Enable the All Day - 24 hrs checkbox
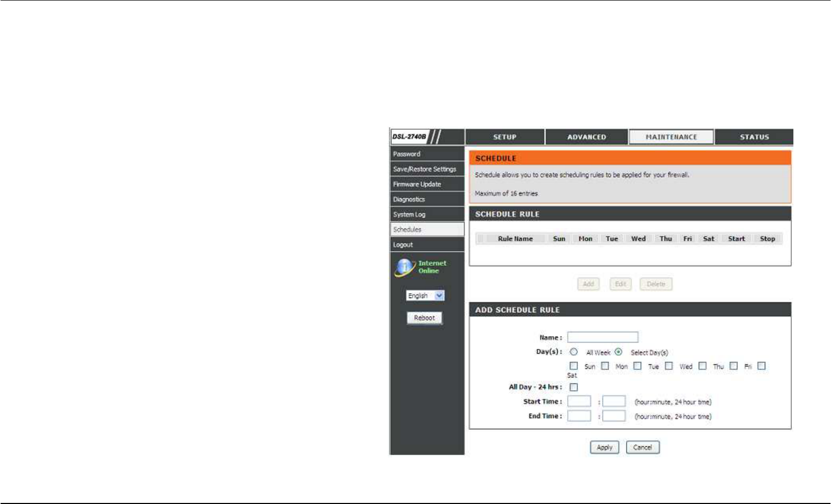The height and width of the screenshot is (504, 831). 574,387
